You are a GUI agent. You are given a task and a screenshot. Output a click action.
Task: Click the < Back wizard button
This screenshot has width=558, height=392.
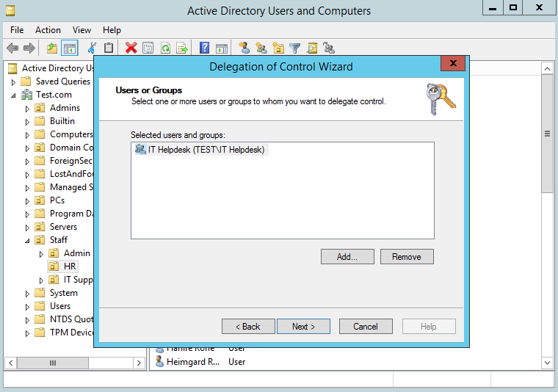[x=248, y=326]
